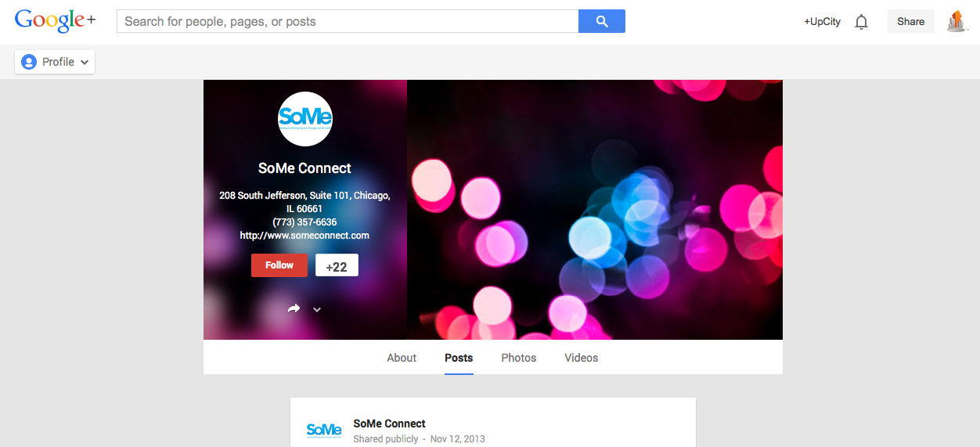980x447 pixels.
Task: Expand the Profile dropdown menu
Action: [x=55, y=62]
